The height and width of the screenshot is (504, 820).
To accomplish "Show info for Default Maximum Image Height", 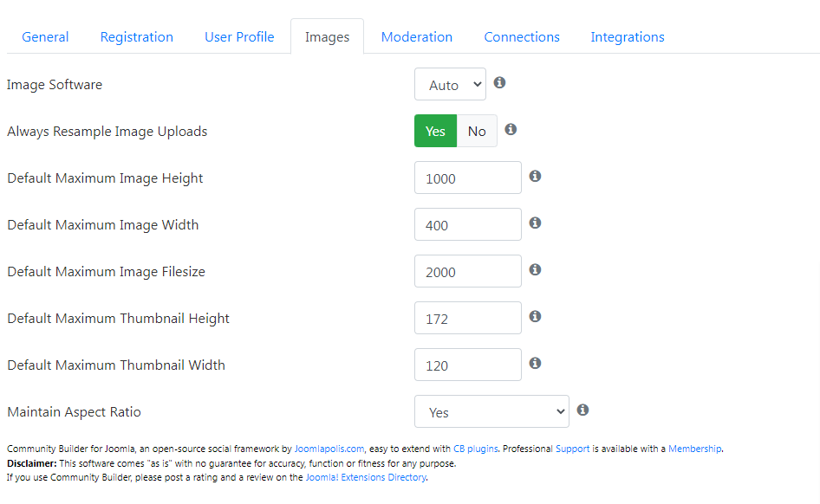I will tap(535, 176).
